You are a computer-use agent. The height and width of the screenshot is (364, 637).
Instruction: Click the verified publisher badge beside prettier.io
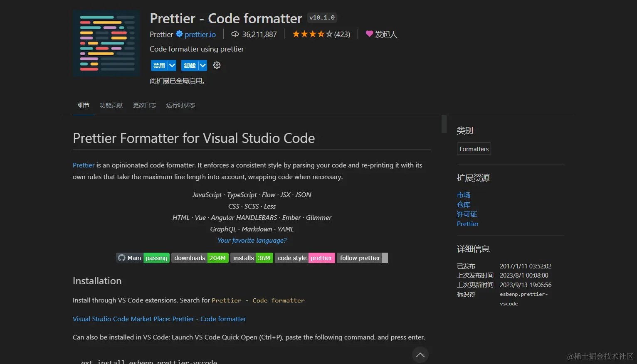click(x=179, y=34)
